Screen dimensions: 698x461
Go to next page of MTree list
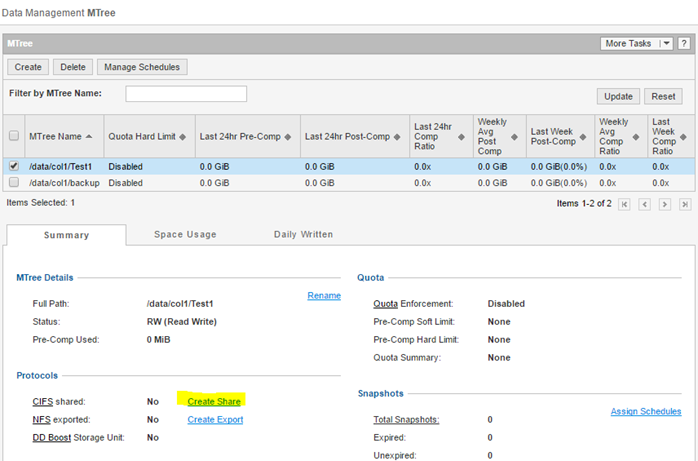tap(665, 204)
